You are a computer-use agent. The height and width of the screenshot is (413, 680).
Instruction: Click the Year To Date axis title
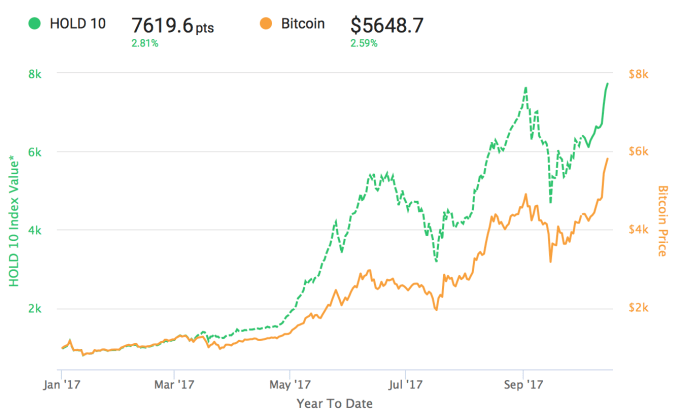335,402
